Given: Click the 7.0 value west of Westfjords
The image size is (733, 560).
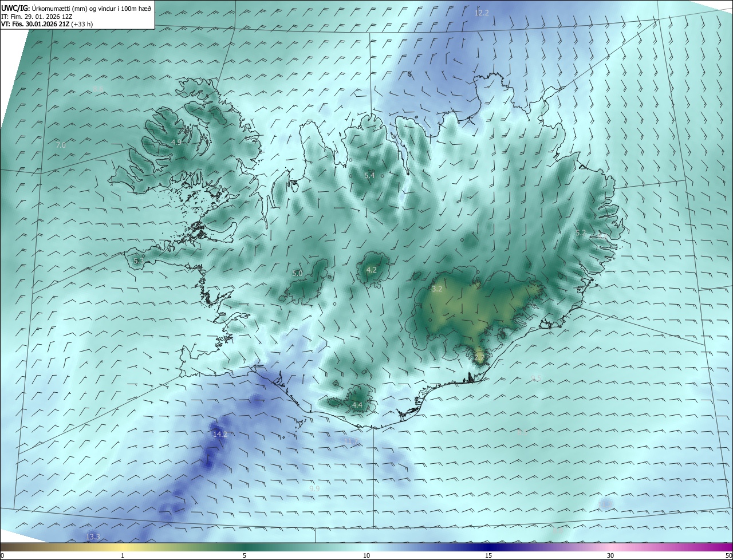Looking at the screenshot, I should click(60, 145).
